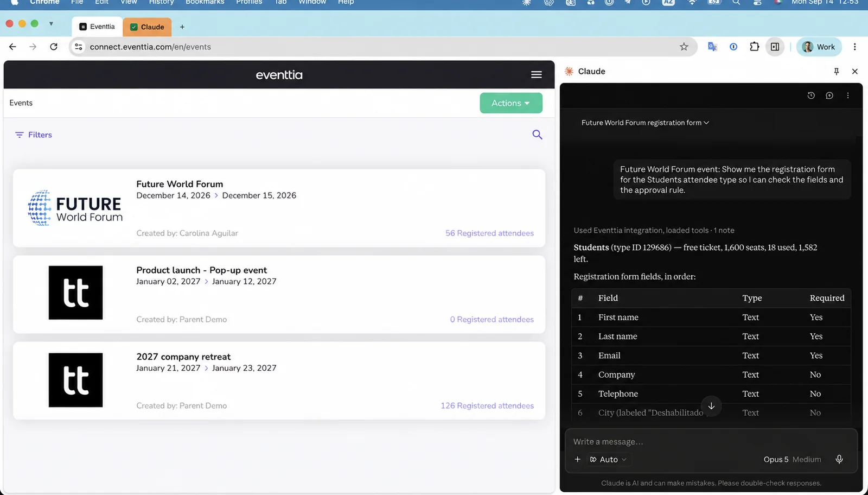Image resolution: width=868 pixels, height=495 pixels.
Task: Click the "Company" field cell
Action: tap(616, 375)
